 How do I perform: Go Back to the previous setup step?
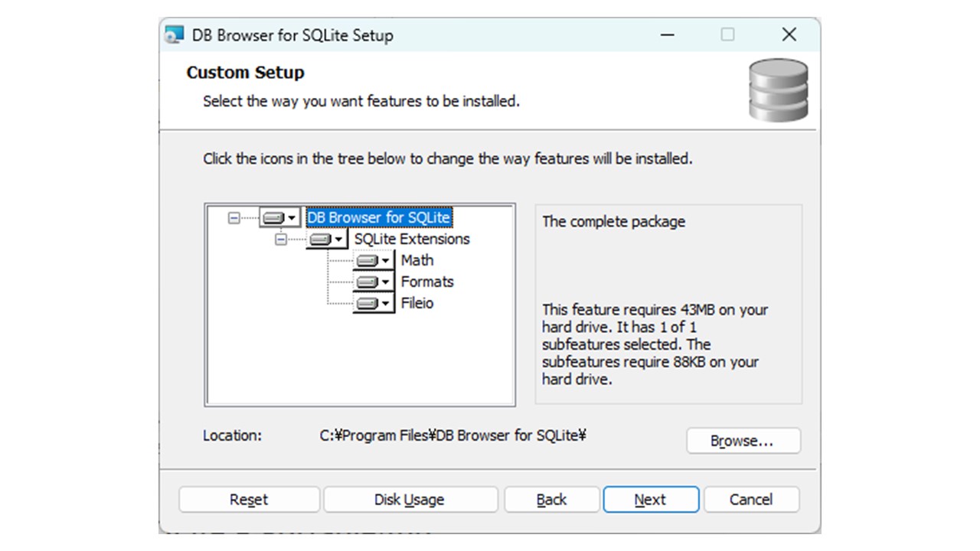(x=551, y=499)
